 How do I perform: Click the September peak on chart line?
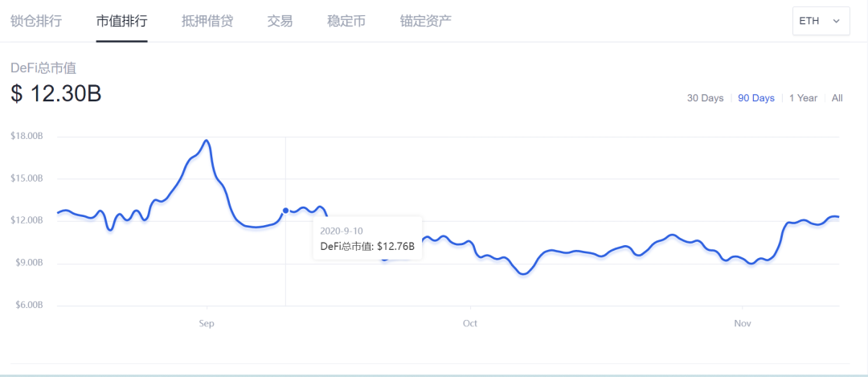[207, 141]
